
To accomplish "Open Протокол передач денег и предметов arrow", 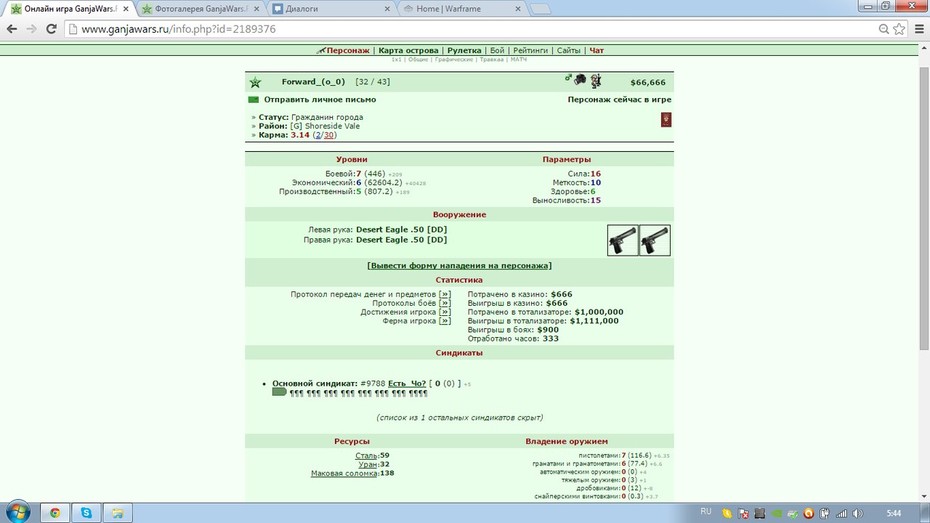I will point(445,294).
